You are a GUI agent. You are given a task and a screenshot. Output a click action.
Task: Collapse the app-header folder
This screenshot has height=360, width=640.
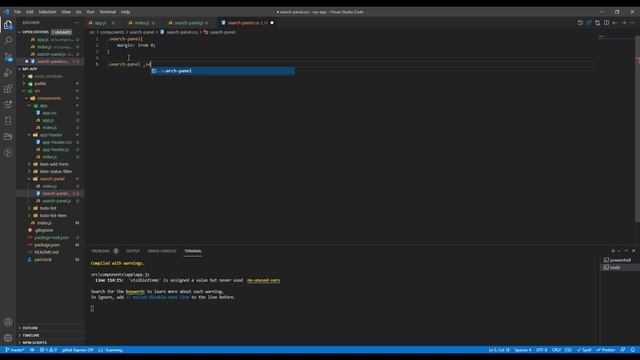tap(51, 135)
